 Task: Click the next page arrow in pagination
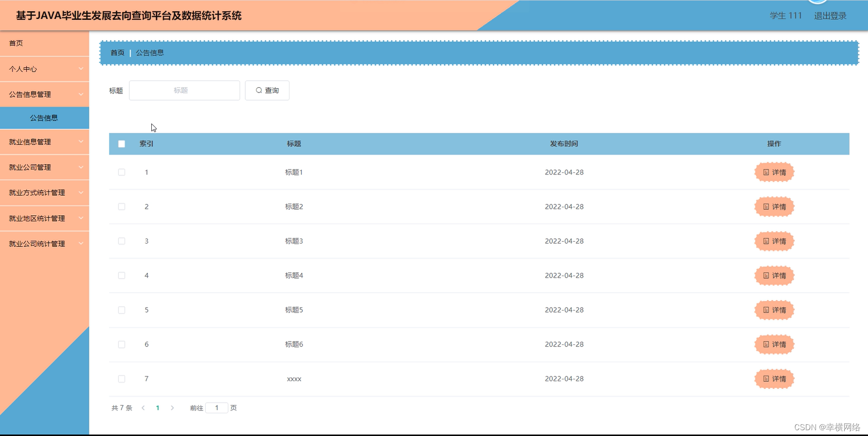coord(173,408)
